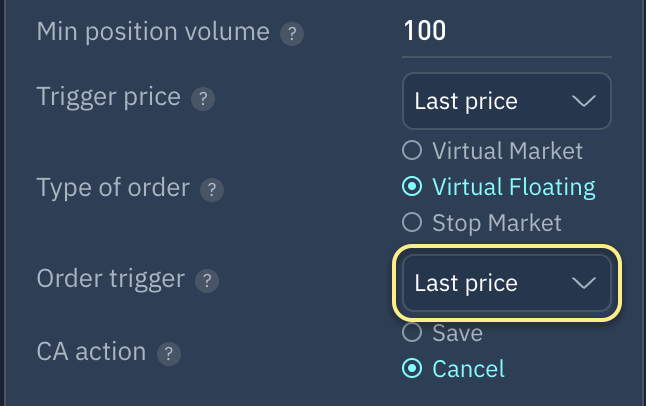Click help icon beside Trigger price label
646x406 pixels.
(x=202, y=99)
